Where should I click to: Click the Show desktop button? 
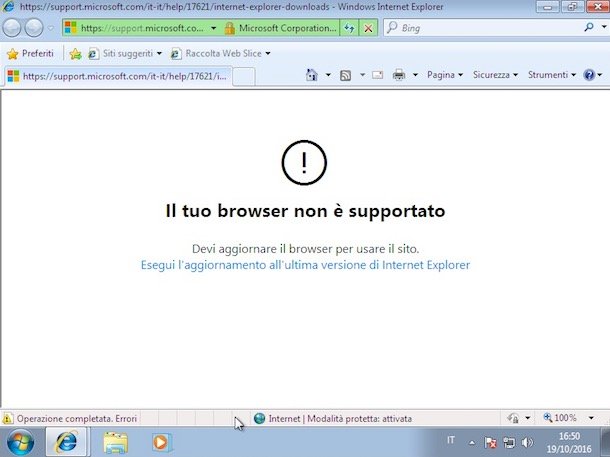(x=605, y=442)
